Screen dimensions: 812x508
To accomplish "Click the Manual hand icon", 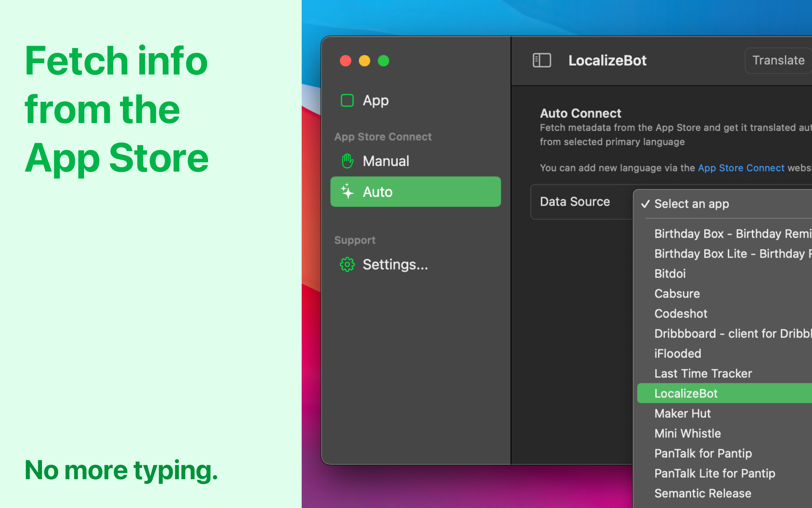I will (x=347, y=161).
